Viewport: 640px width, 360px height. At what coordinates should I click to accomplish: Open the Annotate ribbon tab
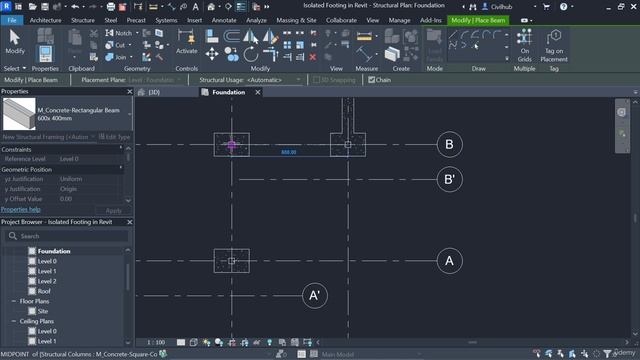click(x=224, y=20)
